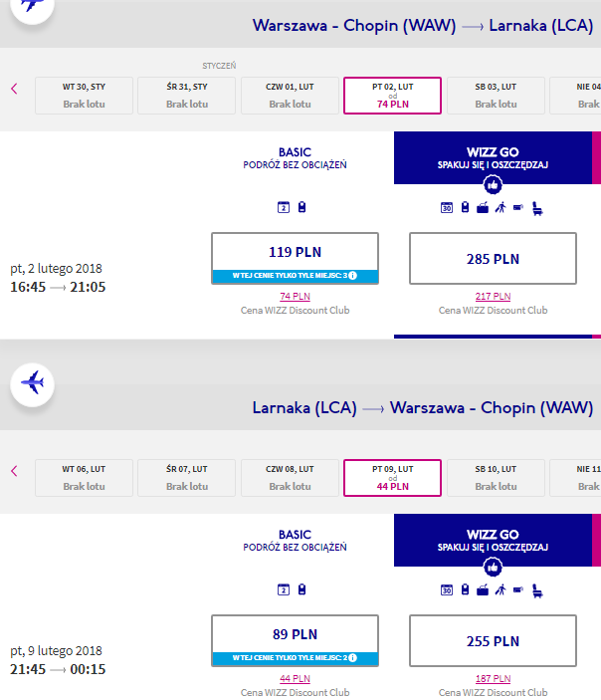The width and height of the screenshot is (601, 700).
Task: Click small bag icon under outbound BASIC
Action: pyautogui.click(x=302, y=207)
